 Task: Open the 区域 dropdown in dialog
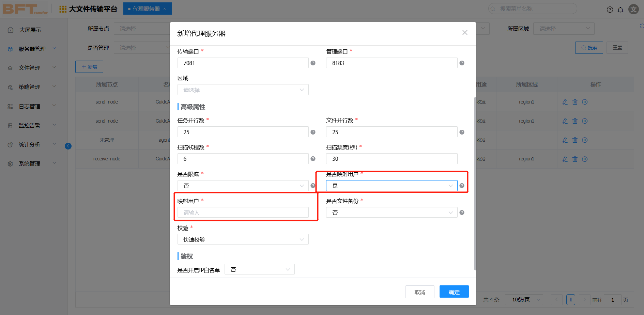pyautogui.click(x=243, y=90)
